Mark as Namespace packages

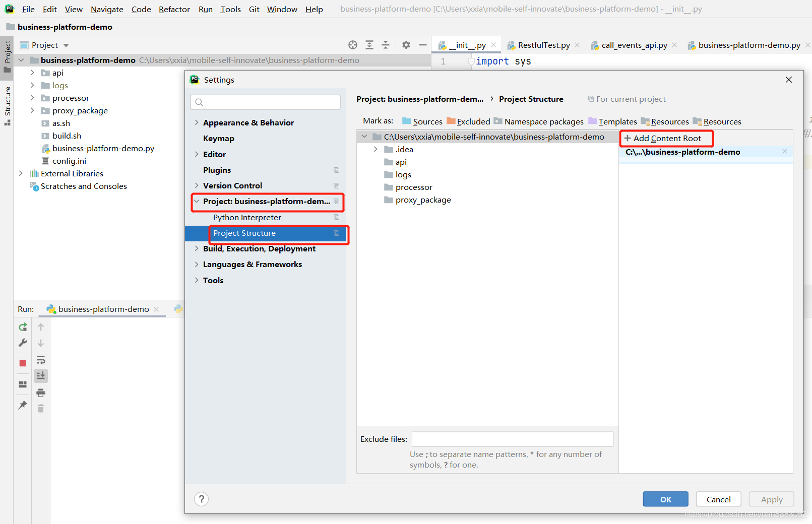[x=538, y=121]
